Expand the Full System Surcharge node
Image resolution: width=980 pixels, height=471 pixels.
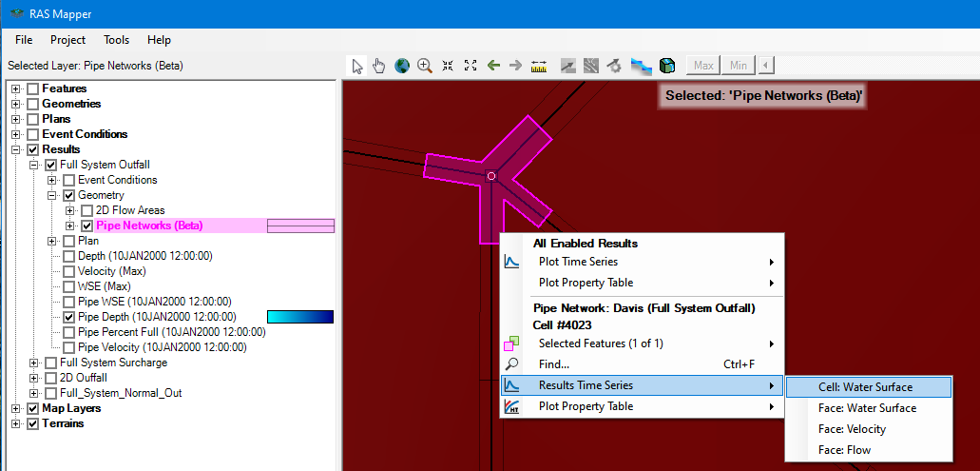34,363
